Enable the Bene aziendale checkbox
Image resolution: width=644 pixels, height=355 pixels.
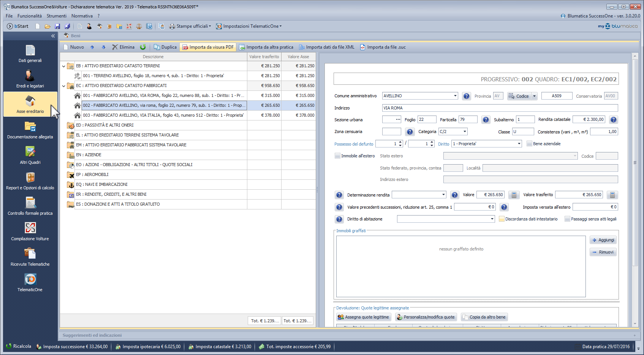[529, 144]
